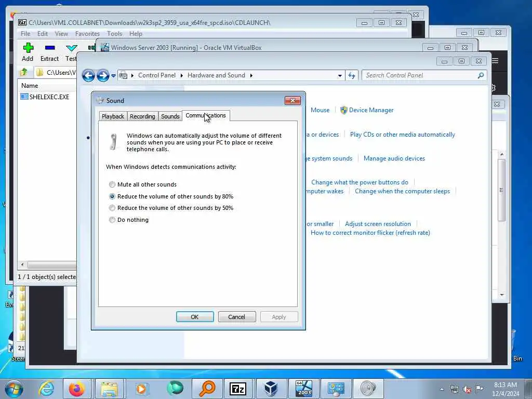
Task: Click the orange magnifier taskbar icon
Action: [207, 389]
